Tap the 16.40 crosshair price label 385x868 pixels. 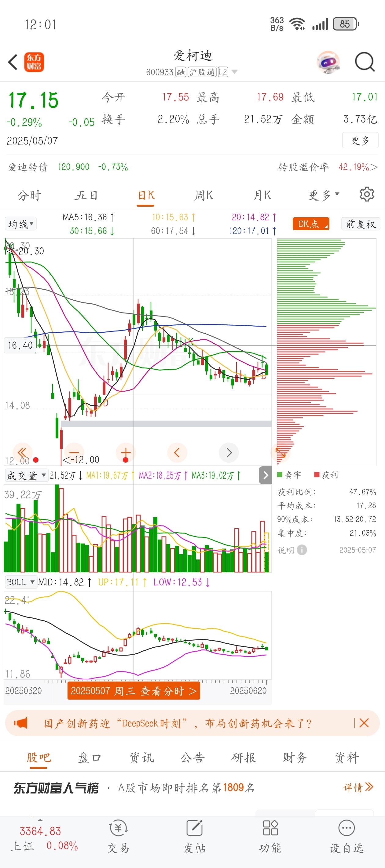pos(20,345)
